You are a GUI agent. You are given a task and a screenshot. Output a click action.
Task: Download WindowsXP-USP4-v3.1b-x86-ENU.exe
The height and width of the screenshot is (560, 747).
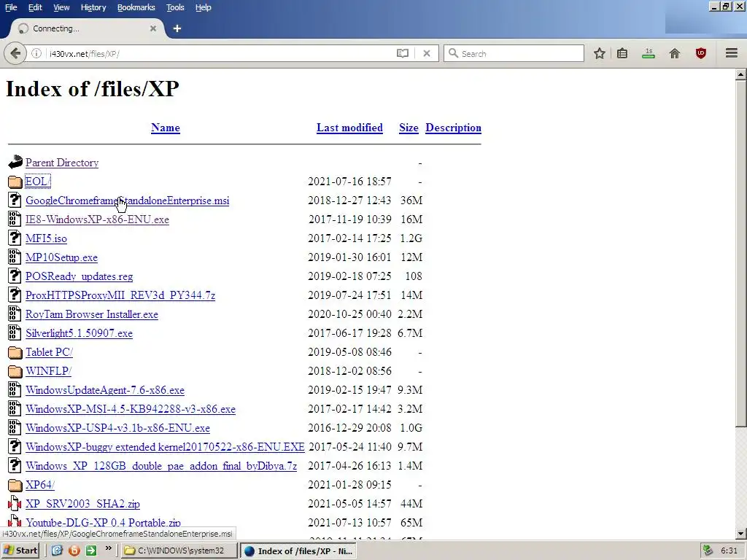[117, 428]
